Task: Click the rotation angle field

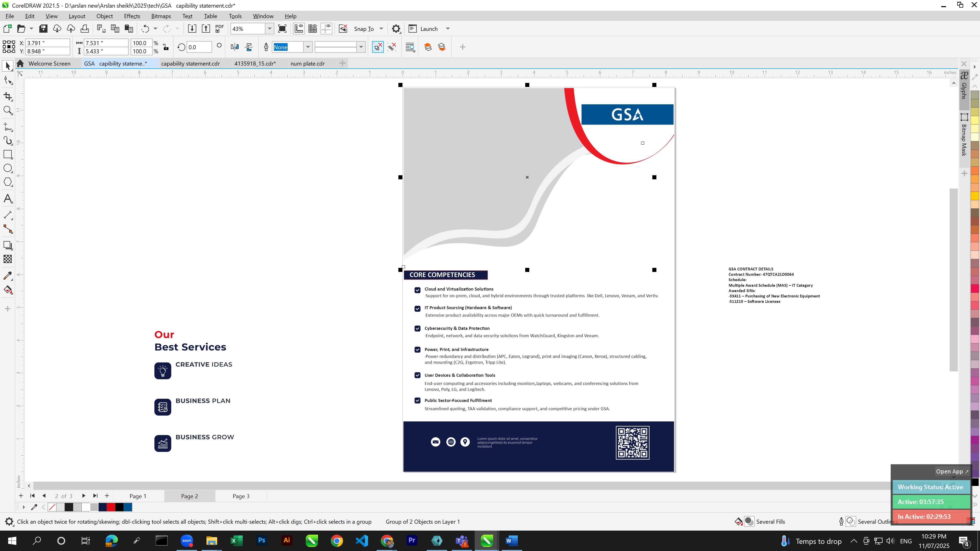Action: (x=199, y=47)
